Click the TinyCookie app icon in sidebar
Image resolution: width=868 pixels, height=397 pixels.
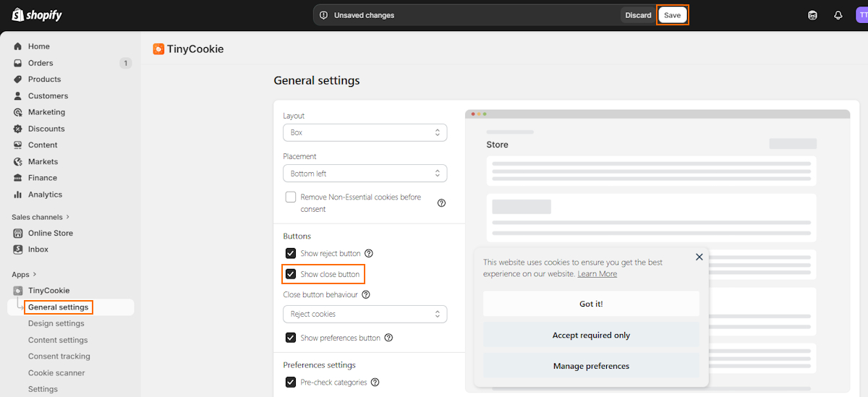(18, 290)
